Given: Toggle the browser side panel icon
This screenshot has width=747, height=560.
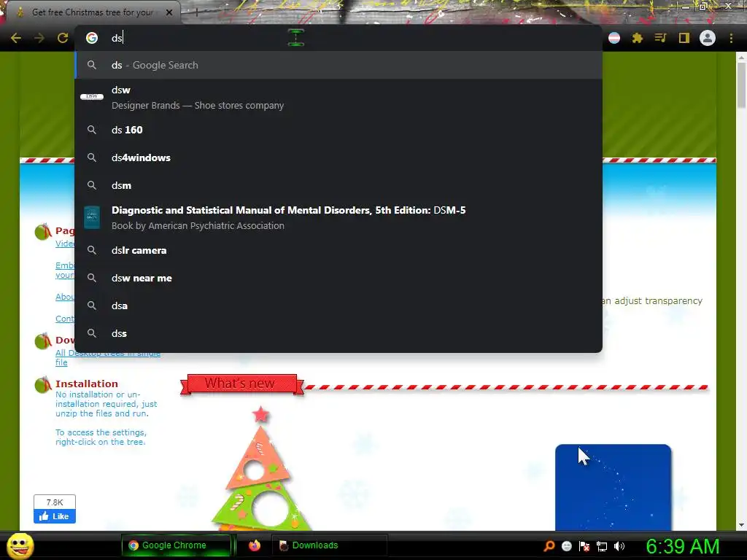Looking at the screenshot, I should [x=684, y=38].
